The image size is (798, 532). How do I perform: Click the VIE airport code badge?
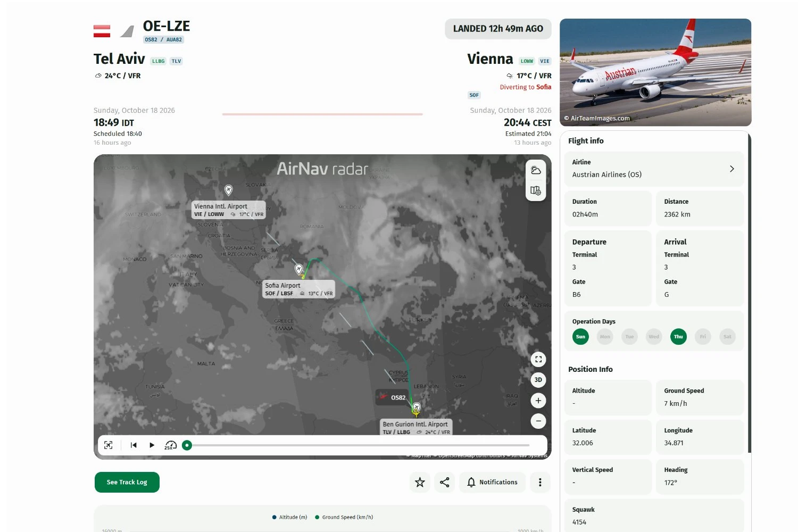pyautogui.click(x=545, y=61)
